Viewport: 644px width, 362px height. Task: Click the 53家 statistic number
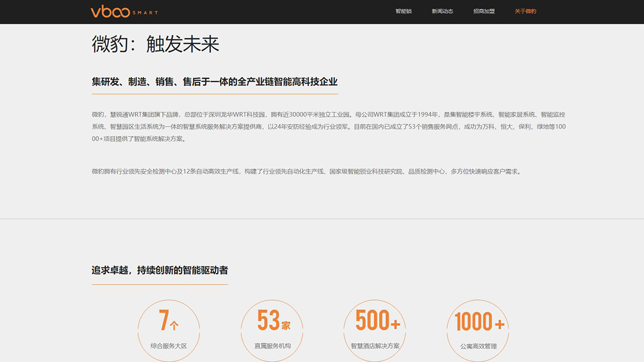(273, 320)
